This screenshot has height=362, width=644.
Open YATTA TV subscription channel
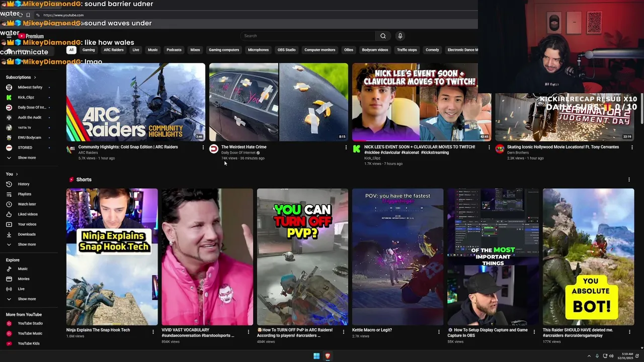25,128
